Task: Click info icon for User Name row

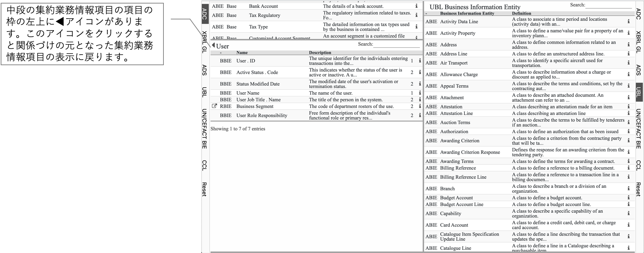Action: pos(420,93)
